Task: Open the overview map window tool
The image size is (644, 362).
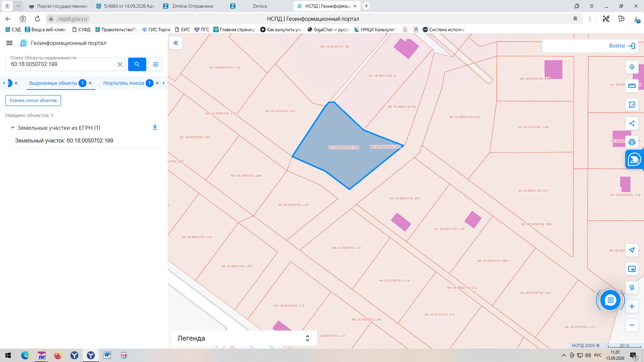Action: coord(632,269)
